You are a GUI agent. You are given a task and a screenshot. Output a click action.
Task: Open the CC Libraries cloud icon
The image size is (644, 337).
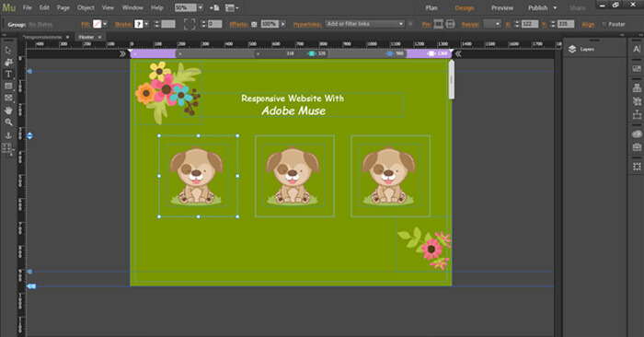click(x=637, y=134)
